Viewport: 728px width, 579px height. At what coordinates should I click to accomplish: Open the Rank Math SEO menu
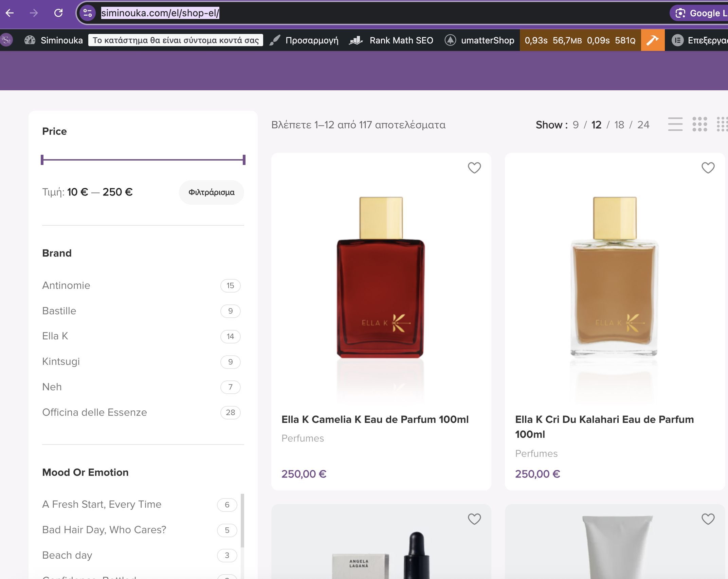391,40
